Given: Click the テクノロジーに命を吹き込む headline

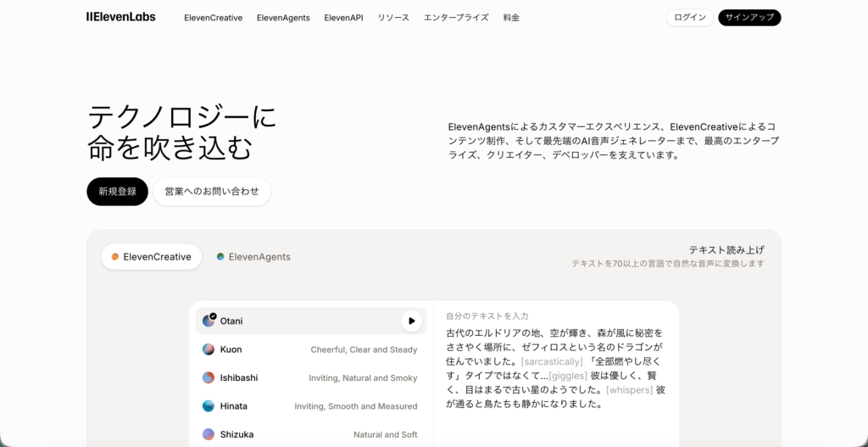Looking at the screenshot, I should click(181, 132).
